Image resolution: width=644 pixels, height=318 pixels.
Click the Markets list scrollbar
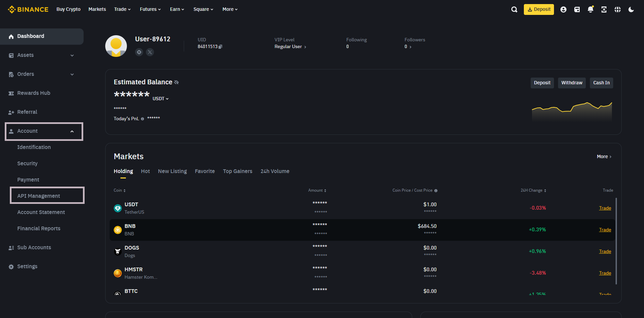click(616, 241)
